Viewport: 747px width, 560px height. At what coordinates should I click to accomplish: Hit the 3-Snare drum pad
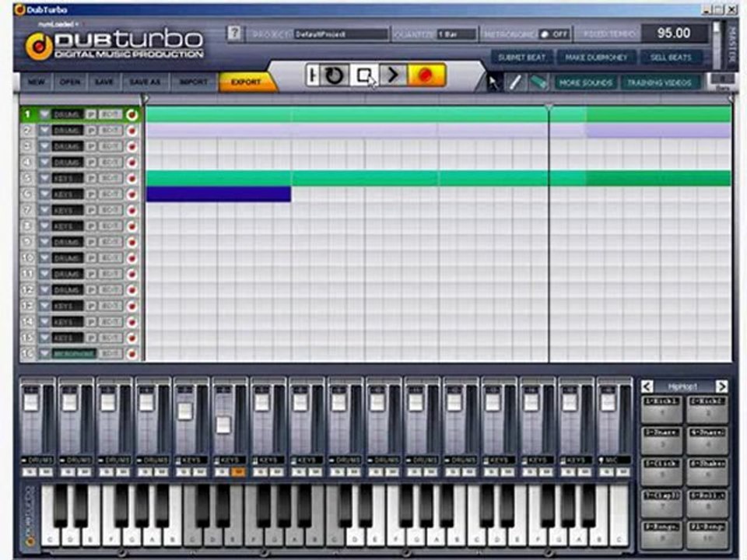coord(661,440)
